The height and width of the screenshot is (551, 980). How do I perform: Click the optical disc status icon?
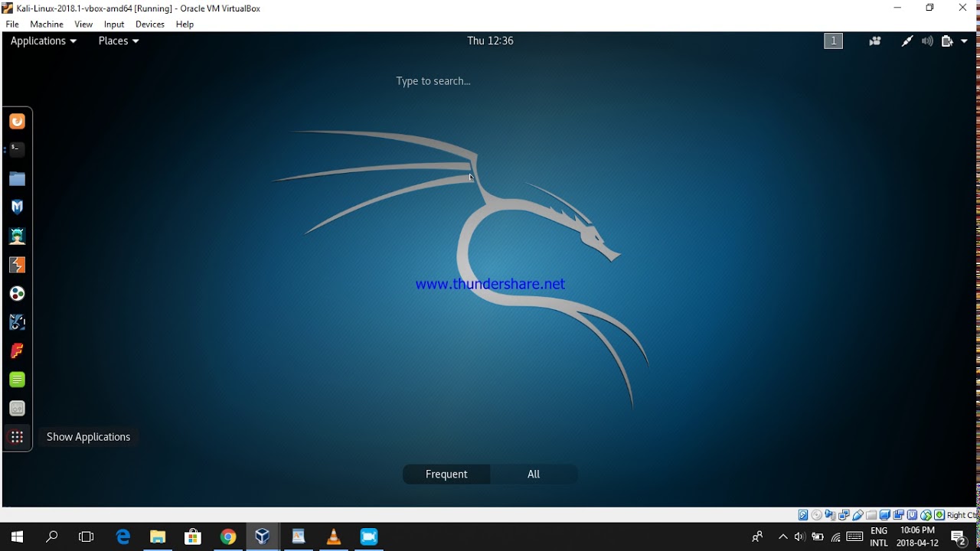(817, 515)
